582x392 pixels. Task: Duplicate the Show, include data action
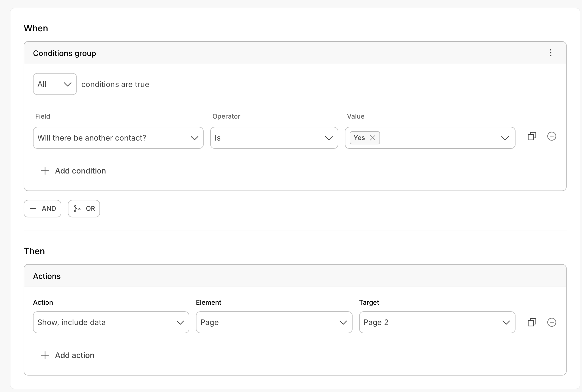point(532,322)
